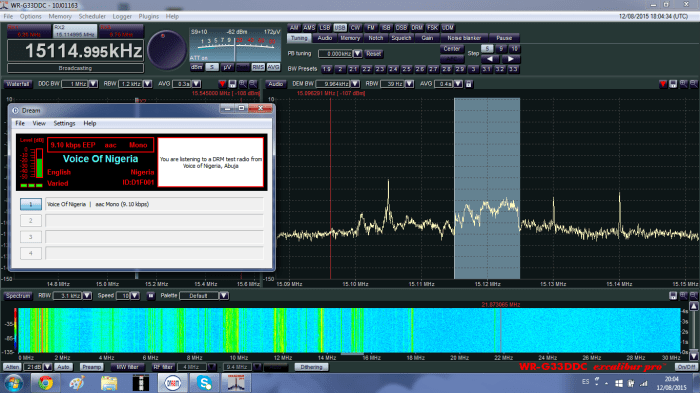Screen dimensions: 700x393
Task: Open the Notch tab
Action: tap(376, 38)
